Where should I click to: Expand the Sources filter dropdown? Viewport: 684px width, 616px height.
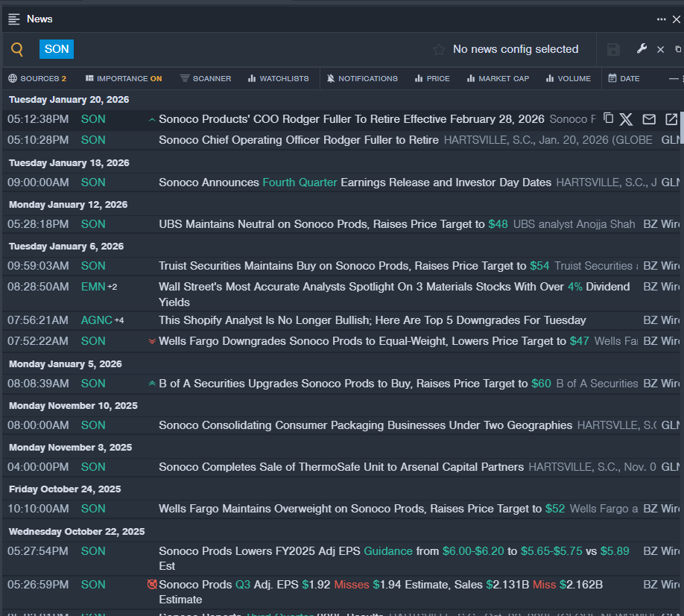pos(37,78)
